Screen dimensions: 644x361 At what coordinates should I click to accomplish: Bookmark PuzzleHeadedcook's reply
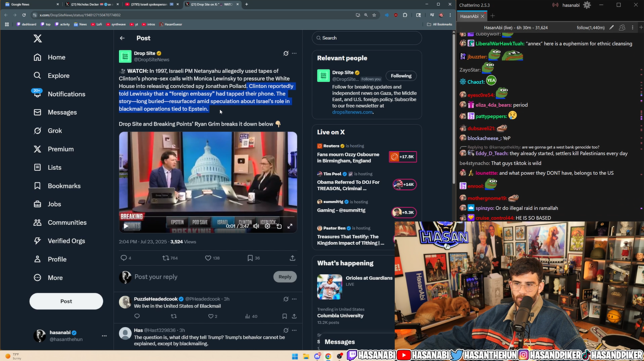pyautogui.click(x=284, y=316)
